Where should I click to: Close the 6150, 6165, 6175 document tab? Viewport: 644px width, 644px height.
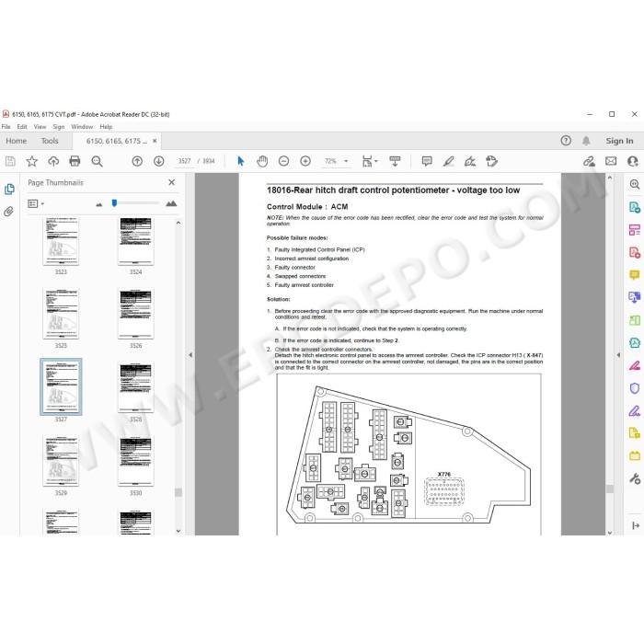(155, 141)
